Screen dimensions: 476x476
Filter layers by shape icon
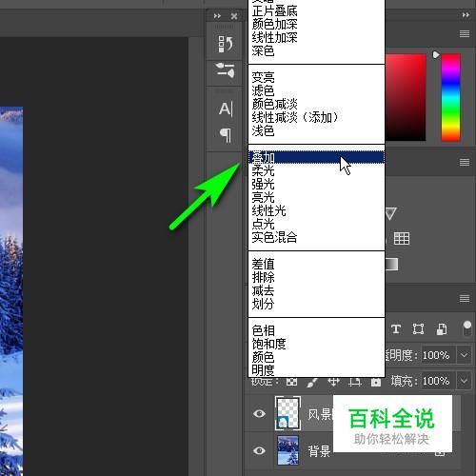pos(418,329)
